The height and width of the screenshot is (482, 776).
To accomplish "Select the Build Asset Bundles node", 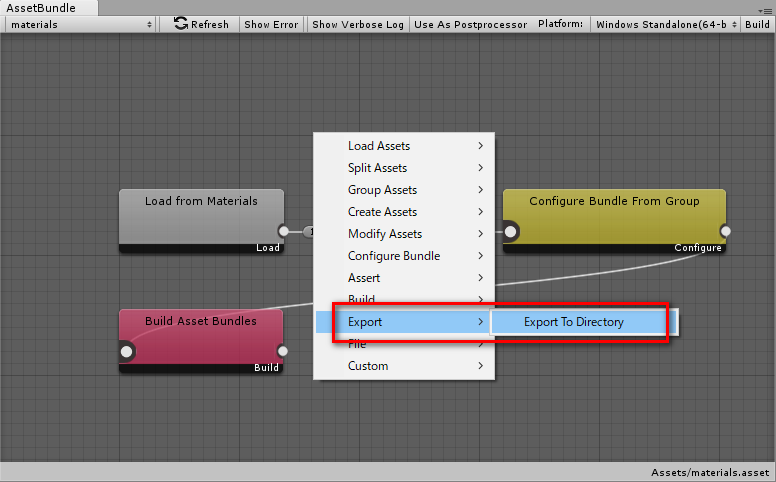I will 201,341.
